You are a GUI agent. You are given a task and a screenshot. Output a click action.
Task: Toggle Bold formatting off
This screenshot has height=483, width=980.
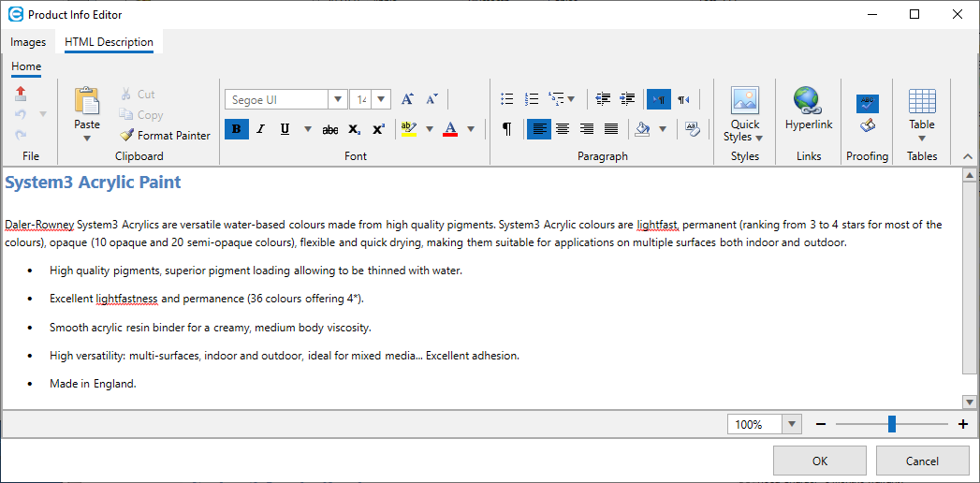point(237,129)
